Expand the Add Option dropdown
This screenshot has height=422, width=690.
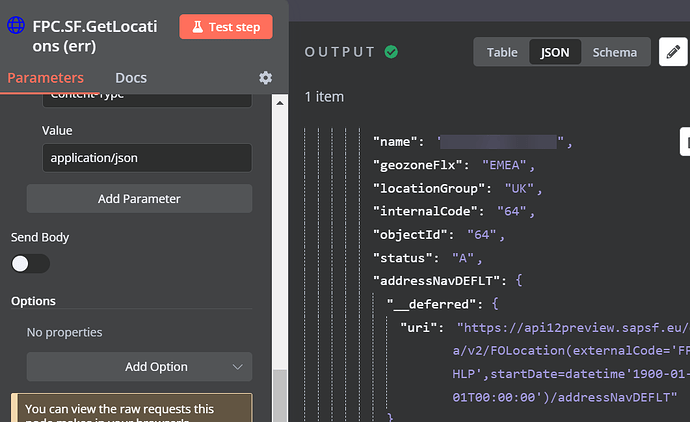coord(139,367)
